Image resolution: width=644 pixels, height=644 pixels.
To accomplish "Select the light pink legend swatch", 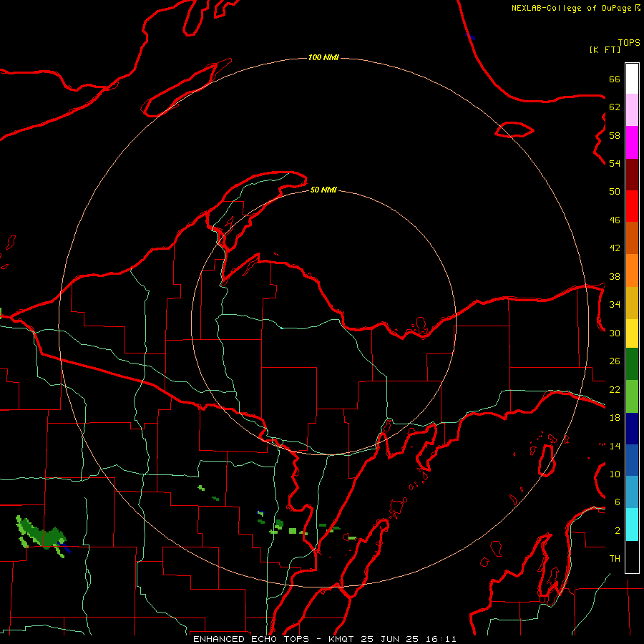I will pos(632,109).
